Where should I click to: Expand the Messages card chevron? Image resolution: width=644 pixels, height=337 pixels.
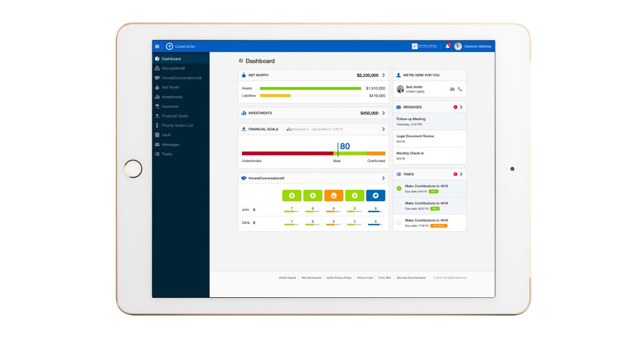tap(461, 107)
